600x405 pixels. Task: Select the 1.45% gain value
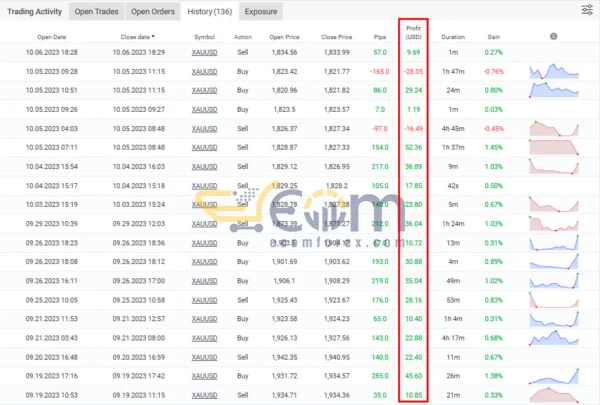click(494, 147)
